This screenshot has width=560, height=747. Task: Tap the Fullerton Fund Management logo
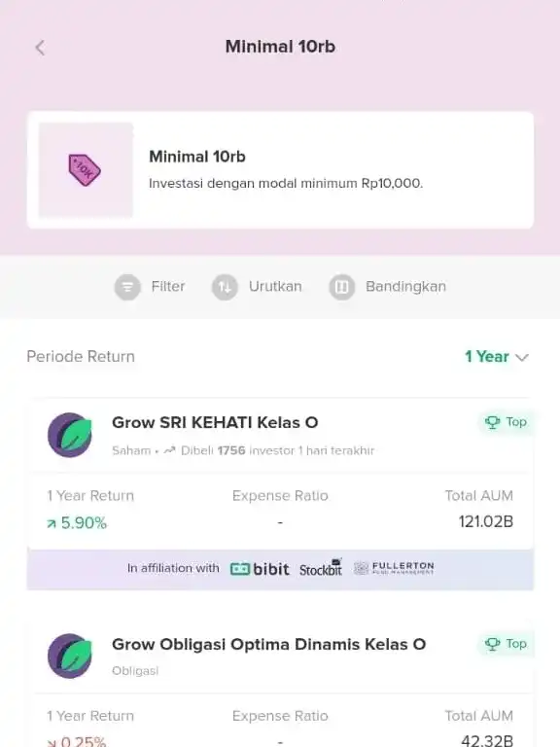tap(394, 568)
